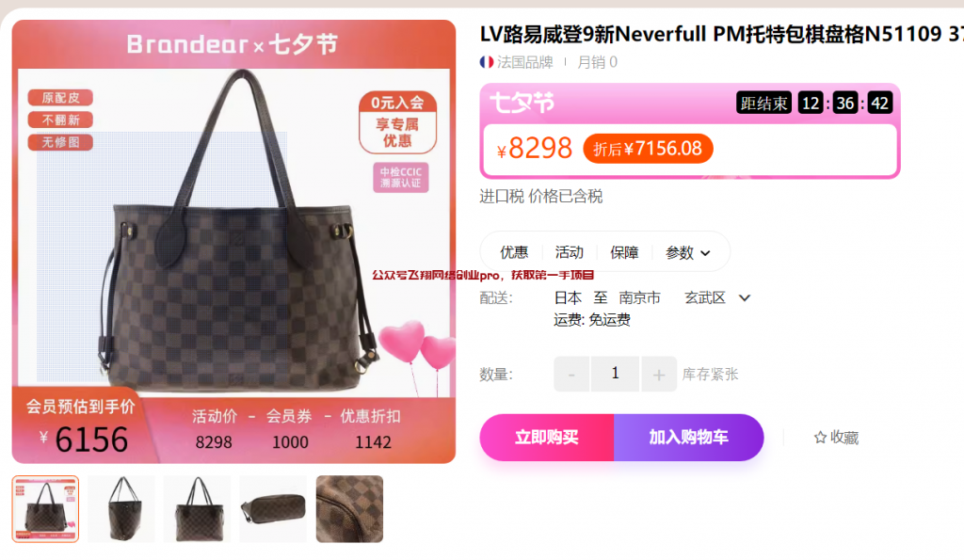Screen dimensions: 964x560
Task: Select the 南京市 delivery city
Action: (639, 298)
